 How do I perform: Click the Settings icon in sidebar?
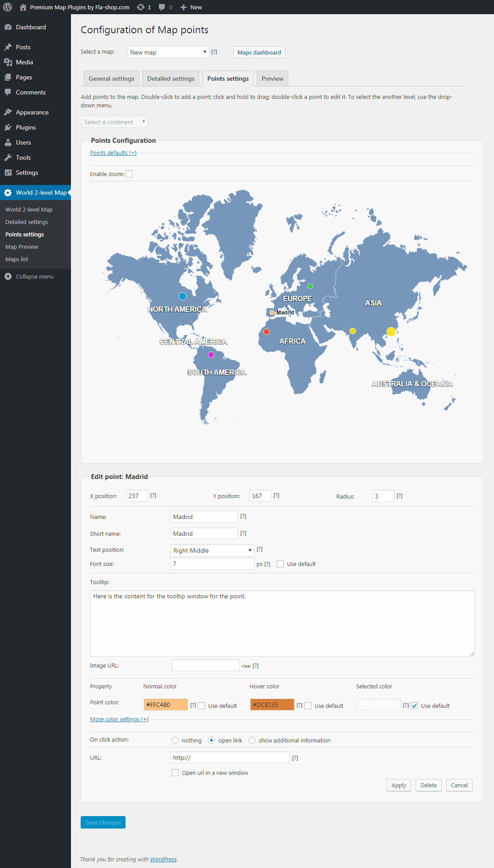click(8, 173)
